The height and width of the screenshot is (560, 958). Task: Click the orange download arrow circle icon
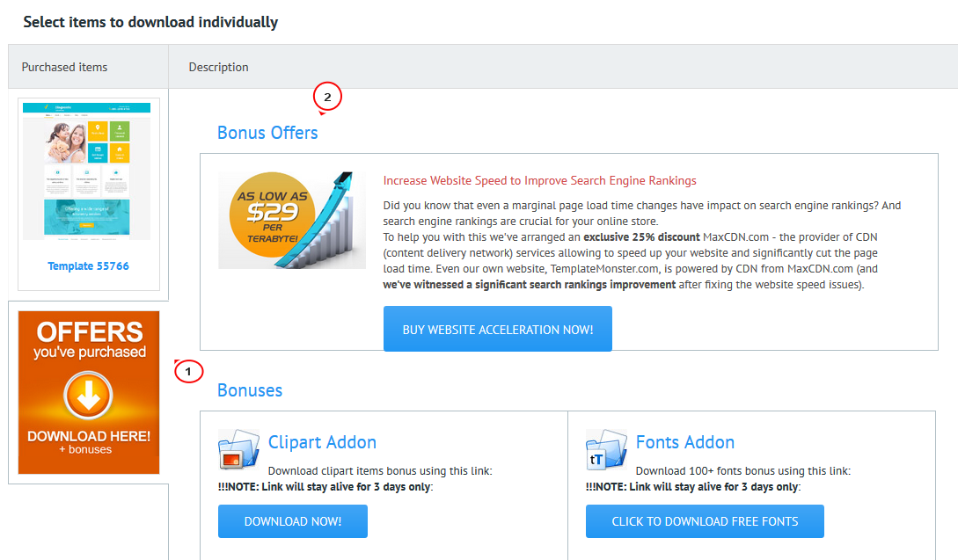(88, 396)
